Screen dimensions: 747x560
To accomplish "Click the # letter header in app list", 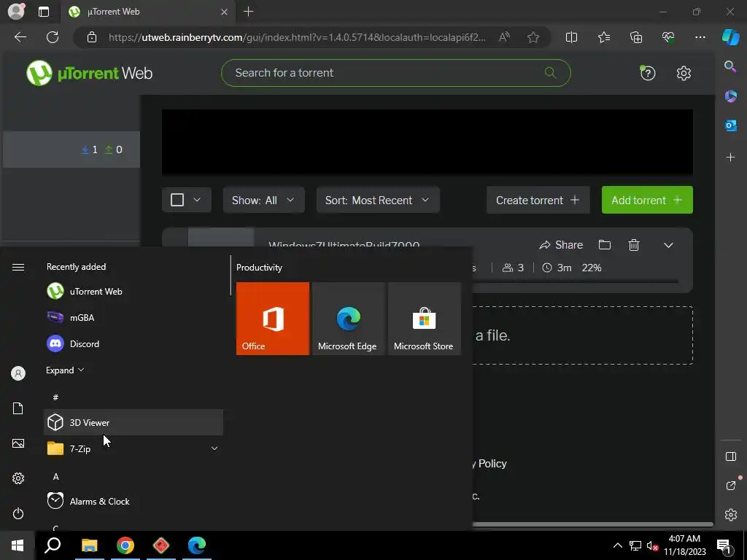I will [x=55, y=397].
